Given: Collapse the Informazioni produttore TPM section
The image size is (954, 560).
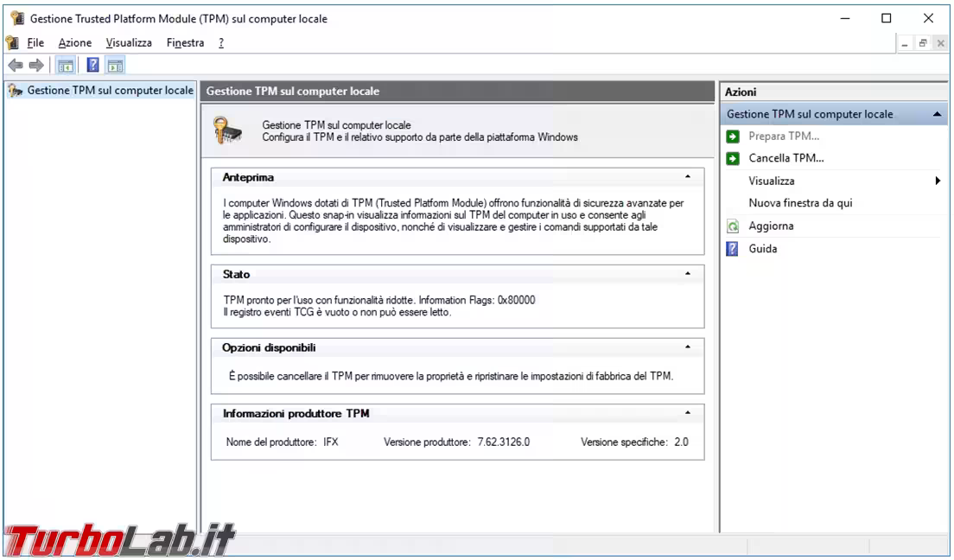Looking at the screenshot, I should [688, 413].
